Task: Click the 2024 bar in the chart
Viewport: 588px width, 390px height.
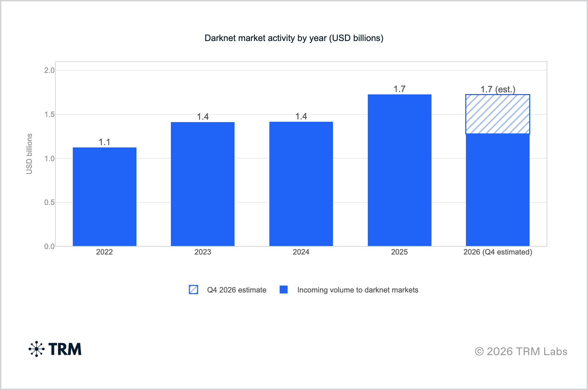Action: click(301, 184)
